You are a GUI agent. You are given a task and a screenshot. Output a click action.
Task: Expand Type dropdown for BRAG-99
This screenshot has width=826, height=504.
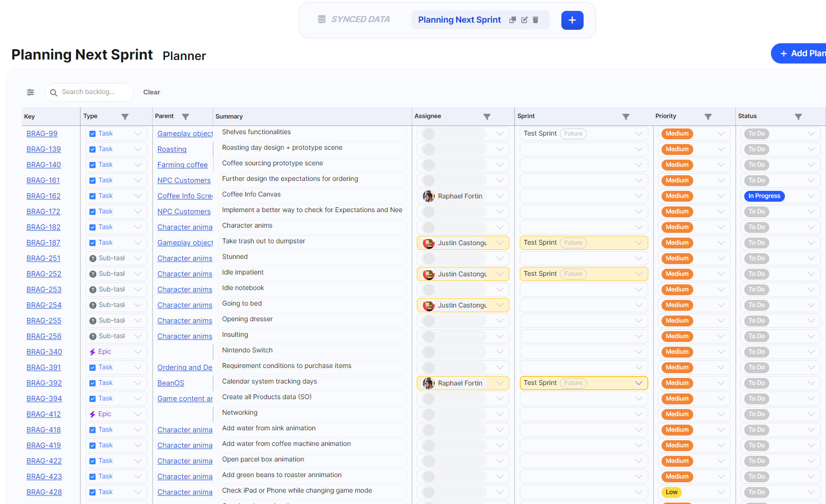pos(138,134)
